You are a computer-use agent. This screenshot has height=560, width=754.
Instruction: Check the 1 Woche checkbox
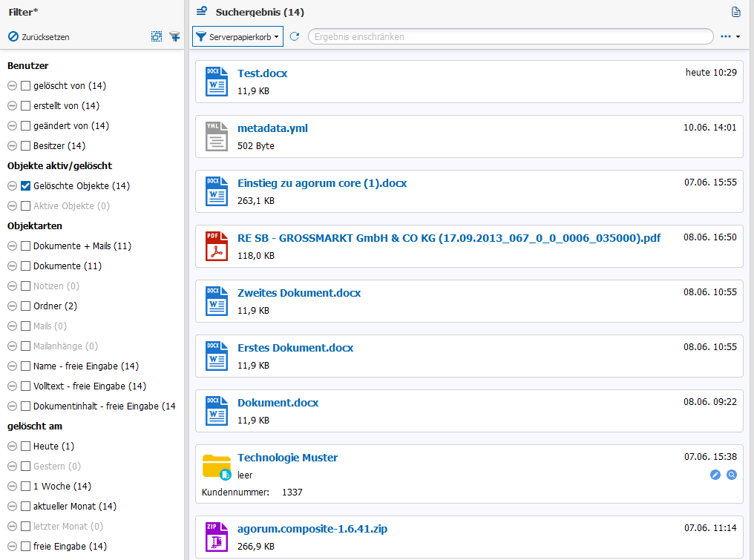(25, 487)
